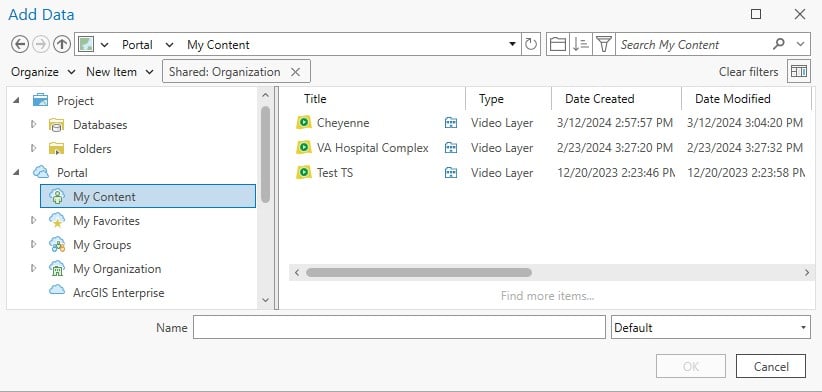Screen dimensions: 822x392
Task: Click the OK button
Action: pos(690,366)
